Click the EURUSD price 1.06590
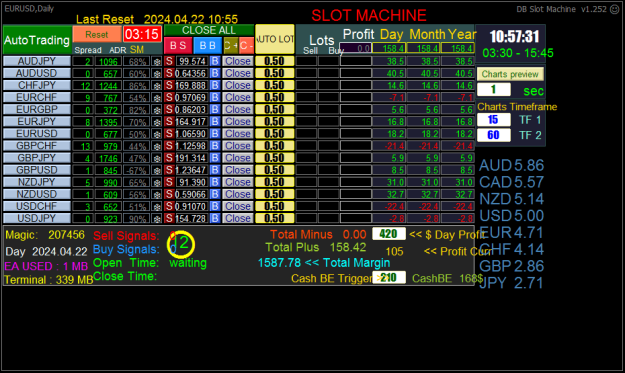Viewport: 625px width, 373px height. [192, 134]
